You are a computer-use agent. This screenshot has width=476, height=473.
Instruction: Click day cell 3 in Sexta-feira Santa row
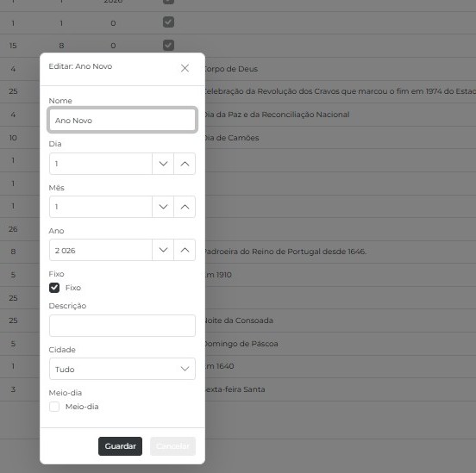pos(13,389)
